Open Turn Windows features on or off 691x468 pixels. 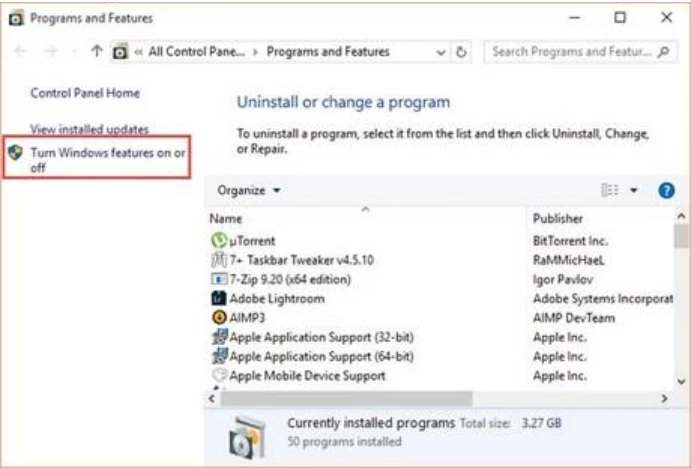108,160
